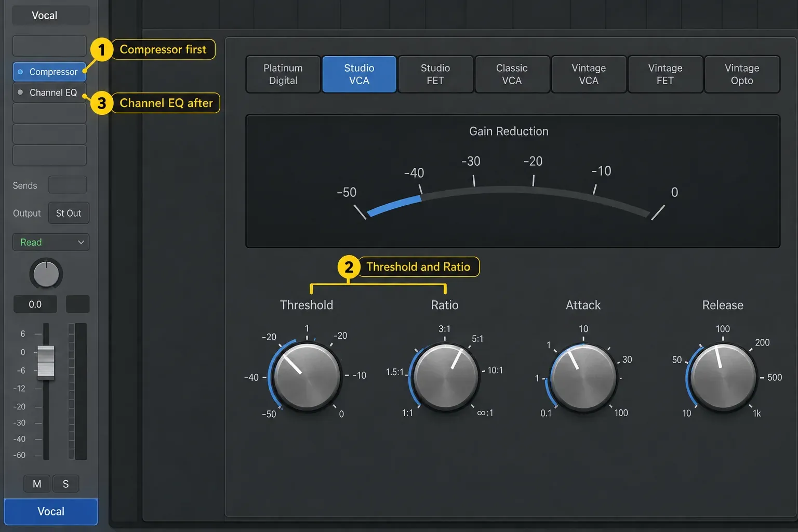Screen dimensions: 798x532
Task: Click the 0.0 volume value field
Action: (35, 304)
